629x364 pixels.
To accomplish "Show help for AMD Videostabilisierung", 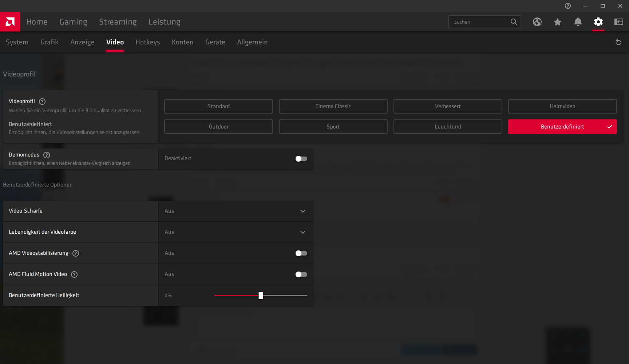I will click(x=76, y=253).
